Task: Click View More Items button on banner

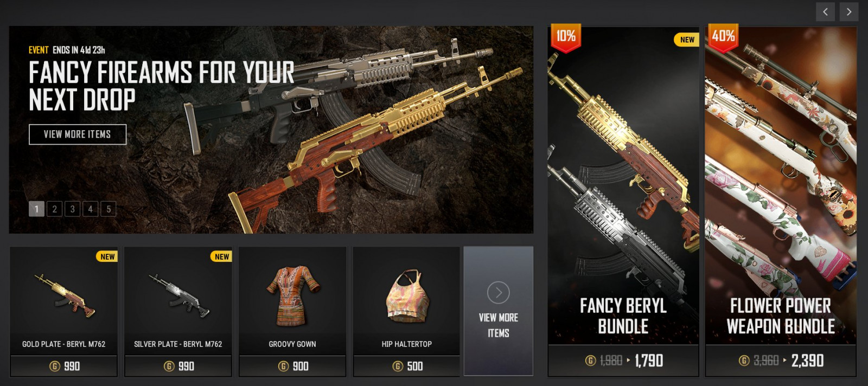Action: [78, 134]
